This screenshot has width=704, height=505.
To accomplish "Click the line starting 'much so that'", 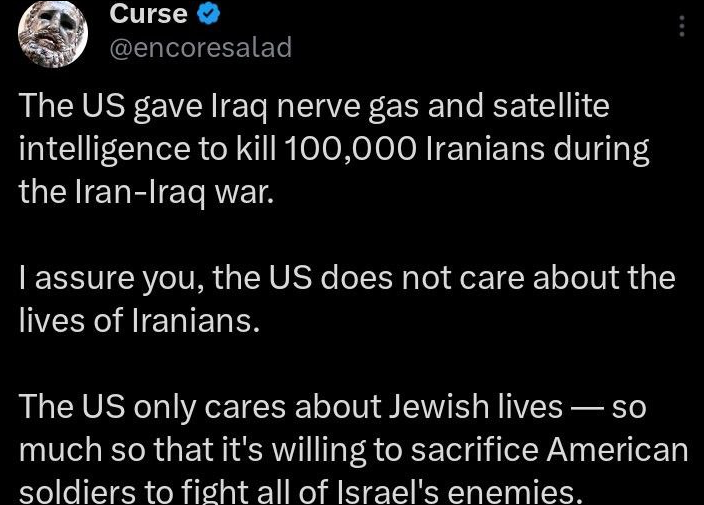I will click(x=354, y=449).
